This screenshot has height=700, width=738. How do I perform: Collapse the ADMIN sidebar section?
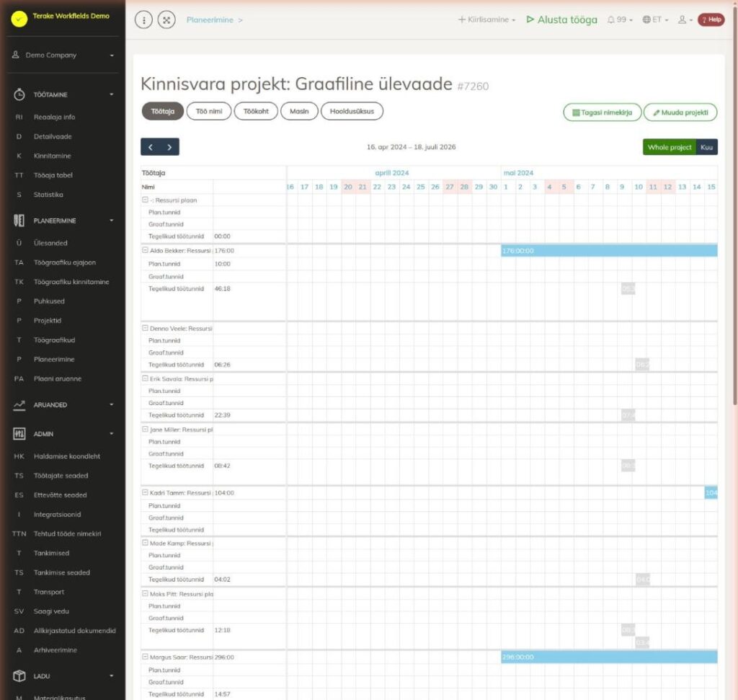tap(63, 434)
